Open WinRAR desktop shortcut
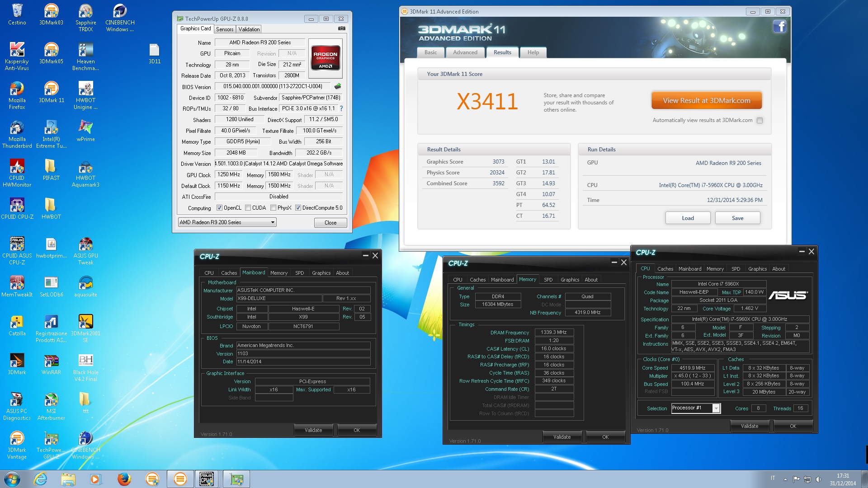The height and width of the screenshot is (488, 868). point(51,364)
